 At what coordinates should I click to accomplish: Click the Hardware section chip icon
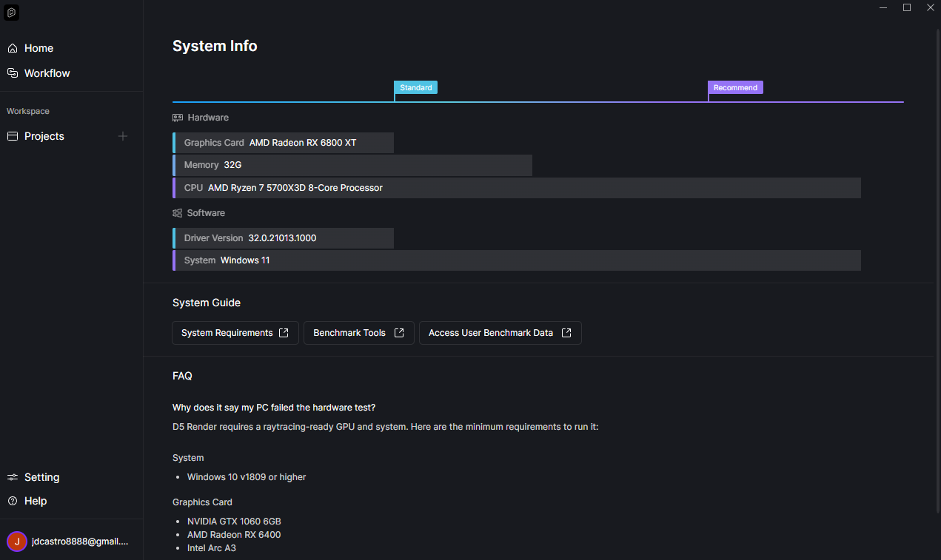[x=178, y=118]
